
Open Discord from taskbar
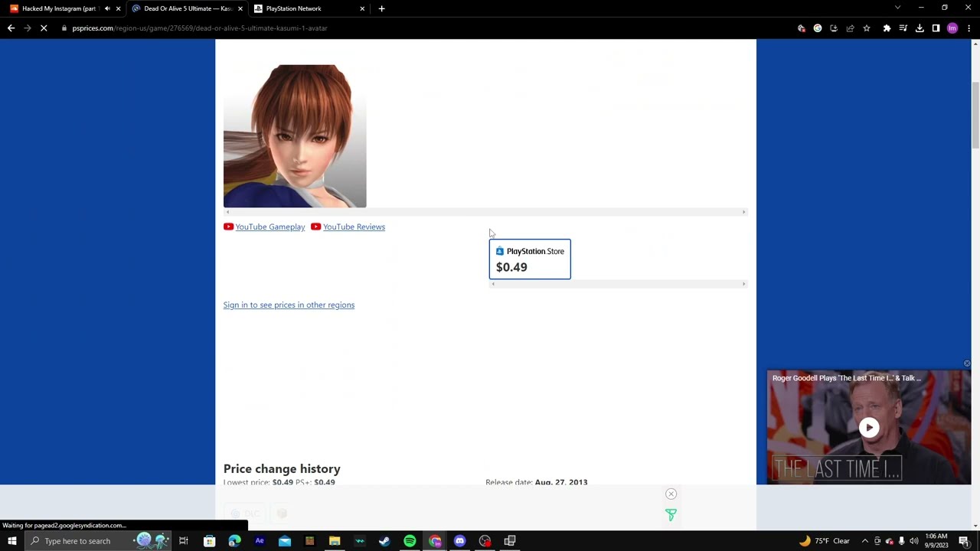click(x=459, y=541)
